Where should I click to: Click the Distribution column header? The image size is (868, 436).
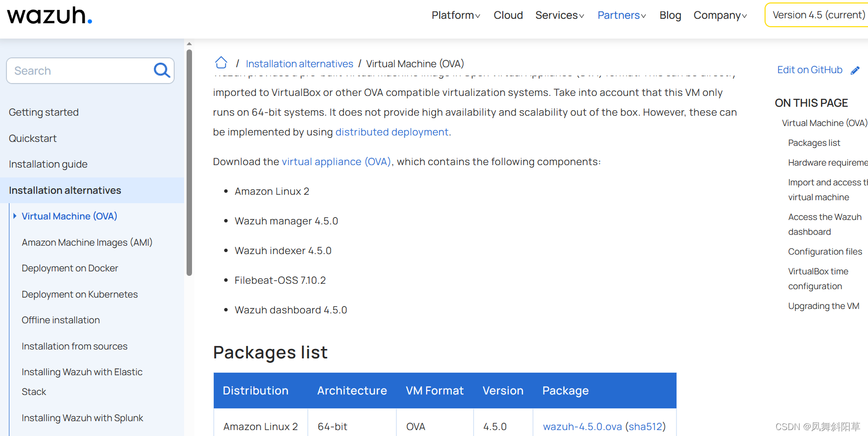point(255,391)
